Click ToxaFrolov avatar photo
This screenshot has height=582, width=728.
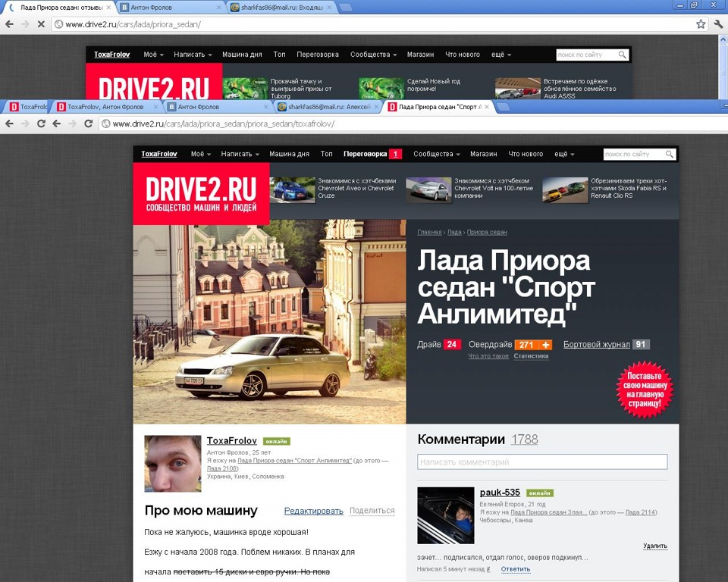pos(173,464)
